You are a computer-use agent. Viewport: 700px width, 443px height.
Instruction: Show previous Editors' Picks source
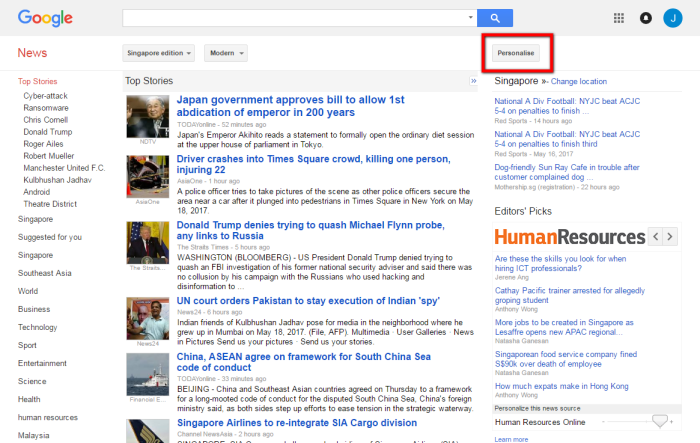coord(655,237)
